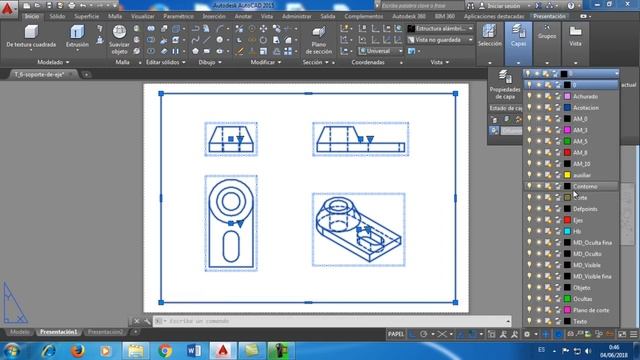Select the Extrusión tool
Image resolution: width=640 pixels, height=360 pixels.
(x=77, y=36)
